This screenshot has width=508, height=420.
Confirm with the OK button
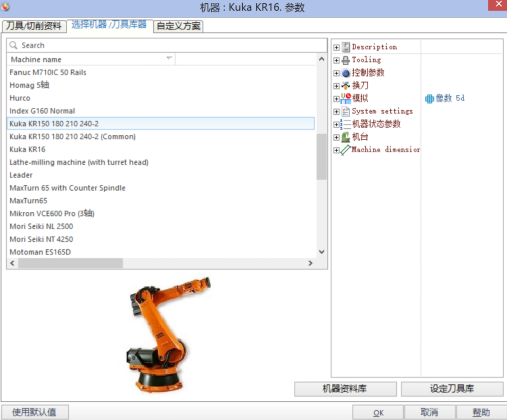(378, 413)
